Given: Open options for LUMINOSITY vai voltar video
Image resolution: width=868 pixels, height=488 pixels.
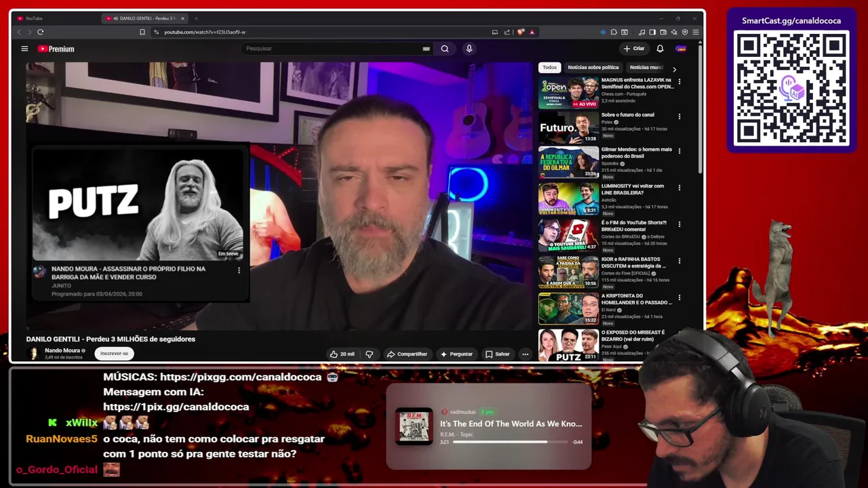Looking at the screenshot, I should tap(679, 188).
